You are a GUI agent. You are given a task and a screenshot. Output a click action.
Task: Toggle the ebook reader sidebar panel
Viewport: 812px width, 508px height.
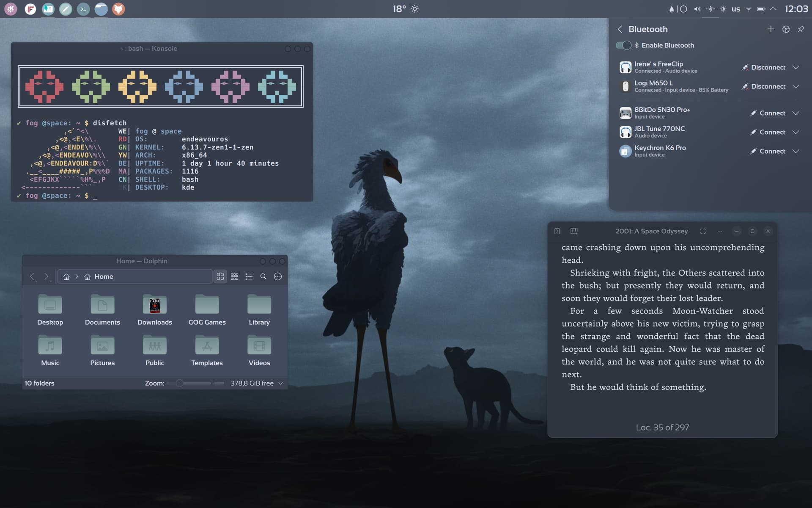click(557, 231)
